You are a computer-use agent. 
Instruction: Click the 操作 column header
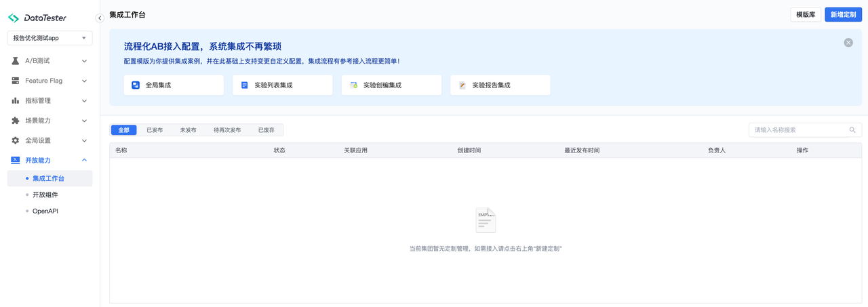click(x=802, y=150)
